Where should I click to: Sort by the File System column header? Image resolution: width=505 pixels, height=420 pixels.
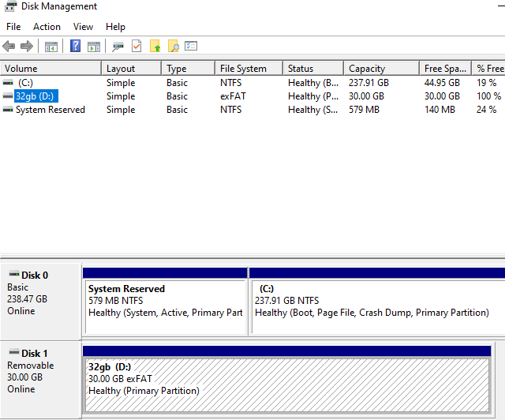pyautogui.click(x=249, y=69)
